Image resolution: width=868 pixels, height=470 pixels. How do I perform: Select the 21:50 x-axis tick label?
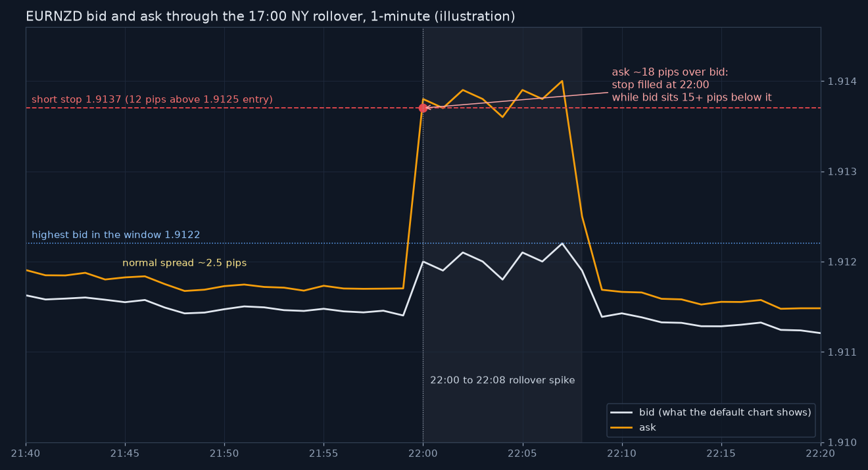[x=224, y=454]
